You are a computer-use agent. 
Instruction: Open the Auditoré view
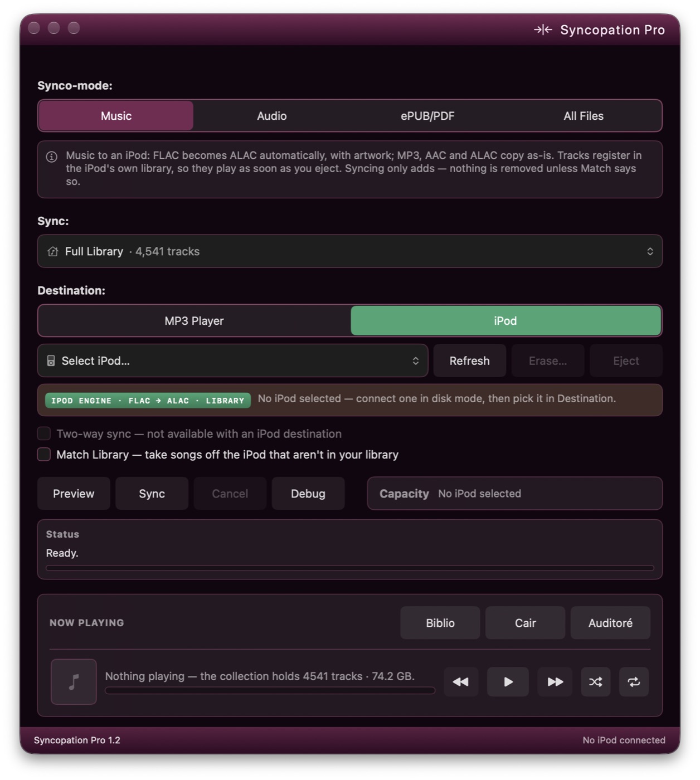click(610, 623)
